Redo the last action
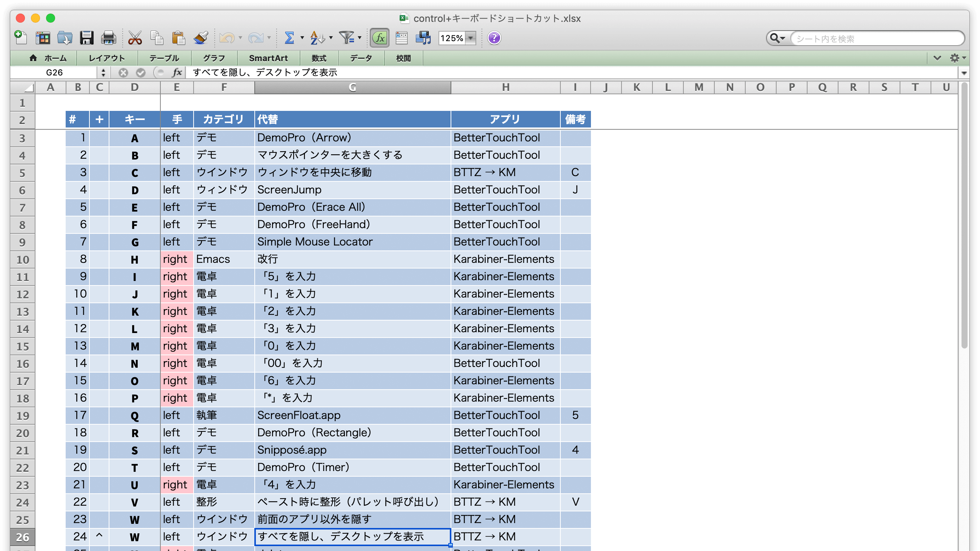The width and height of the screenshot is (980, 551). coord(255,38)
